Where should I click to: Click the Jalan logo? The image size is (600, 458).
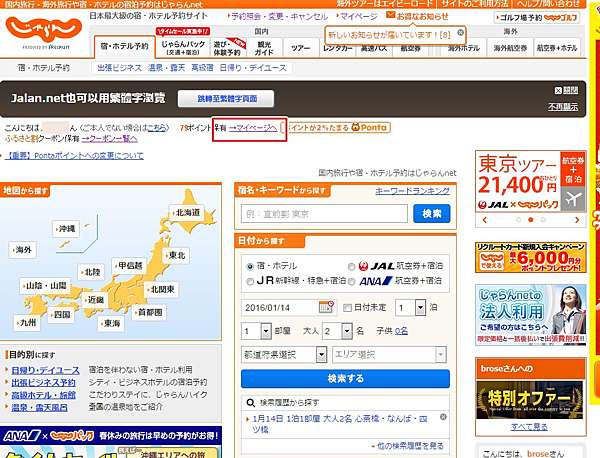tap(44, 32)
